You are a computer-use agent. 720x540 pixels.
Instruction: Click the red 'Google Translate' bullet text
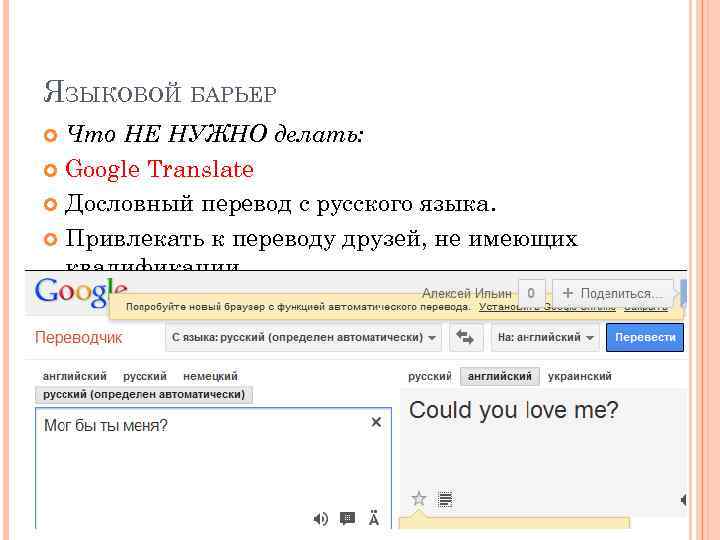[159, 170]
